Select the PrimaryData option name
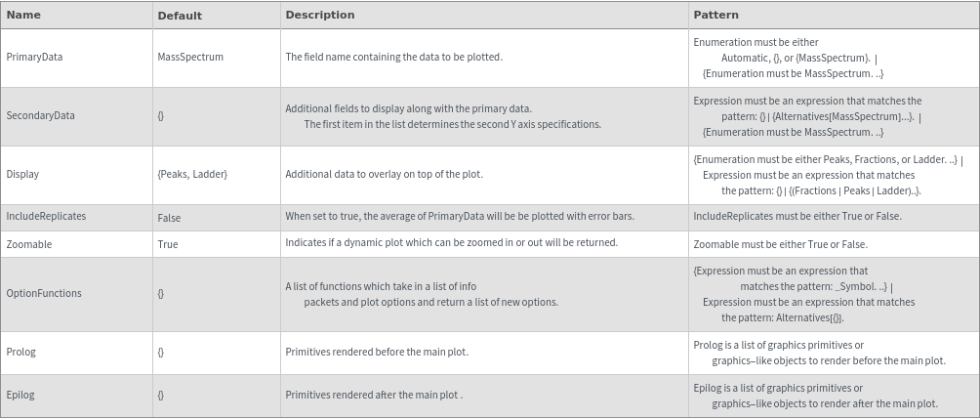 coord(34,57)
